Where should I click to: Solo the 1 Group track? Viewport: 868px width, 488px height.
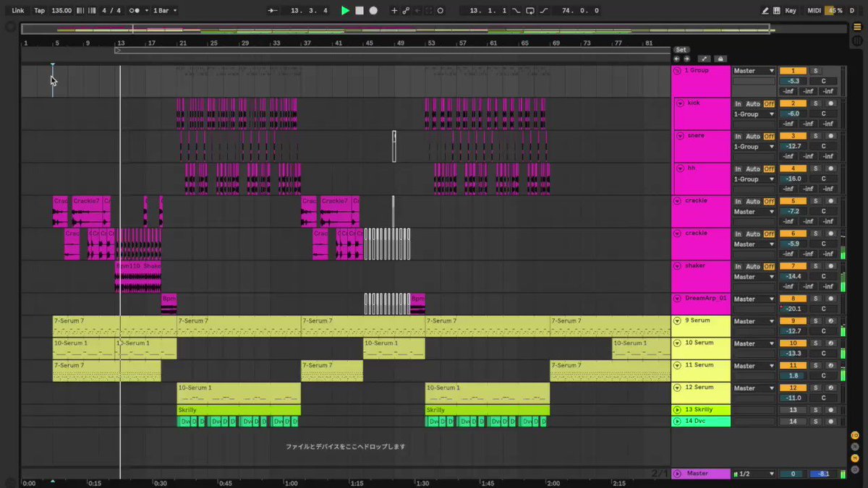click(815, 71)
